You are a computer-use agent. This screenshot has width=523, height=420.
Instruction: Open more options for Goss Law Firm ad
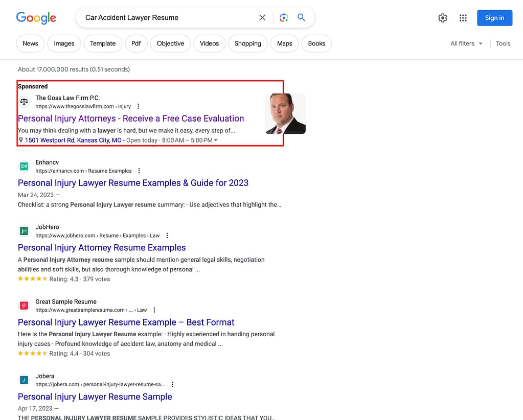point(138,106)
